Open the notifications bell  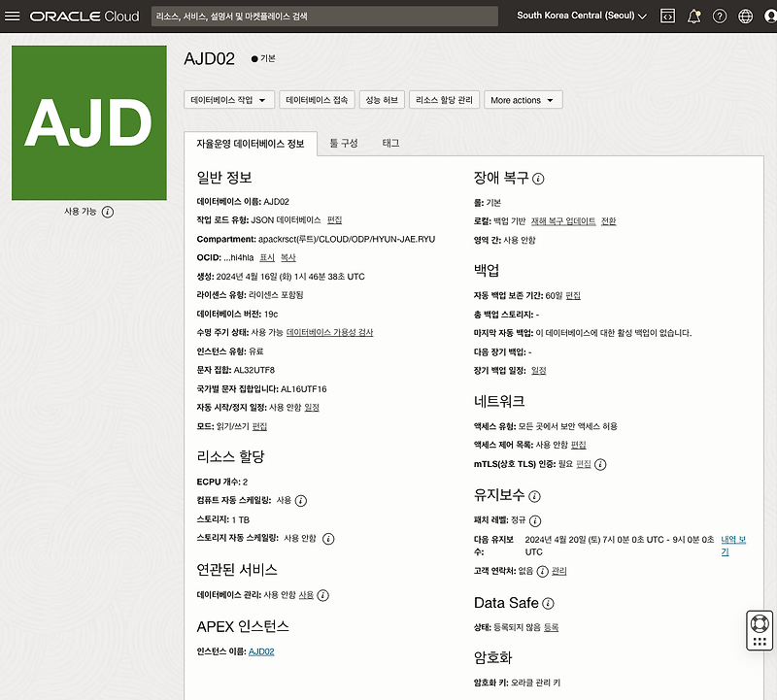coord(693,15)
